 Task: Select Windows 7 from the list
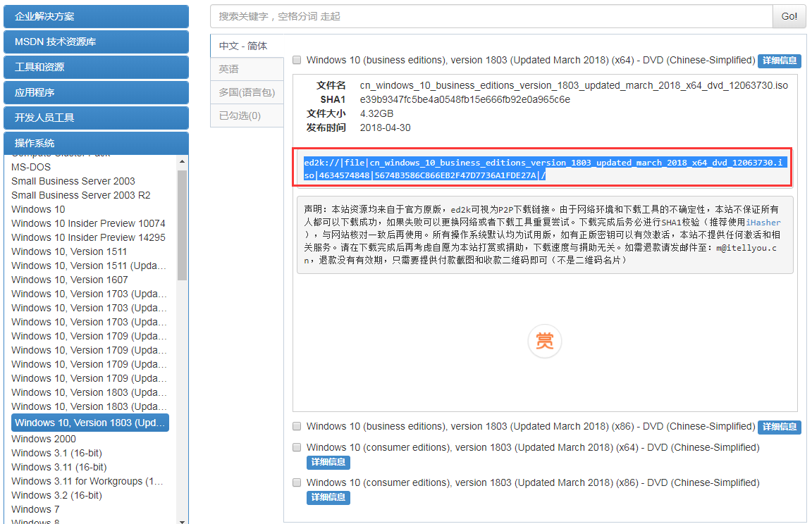click(35, 509)
